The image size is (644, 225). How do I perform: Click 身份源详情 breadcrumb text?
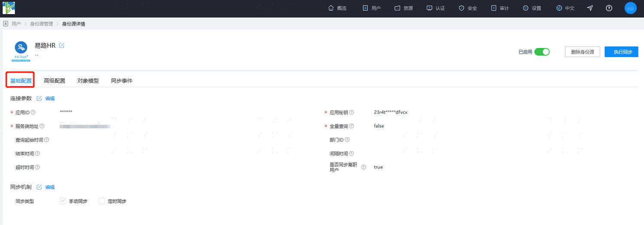coord(73,24)
